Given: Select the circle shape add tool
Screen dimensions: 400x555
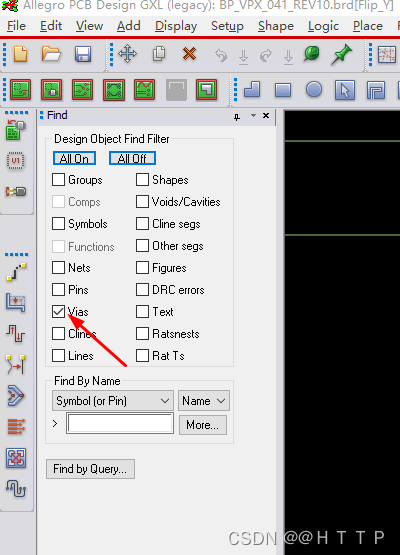Looking at the screenshot, I should (314, 89).
